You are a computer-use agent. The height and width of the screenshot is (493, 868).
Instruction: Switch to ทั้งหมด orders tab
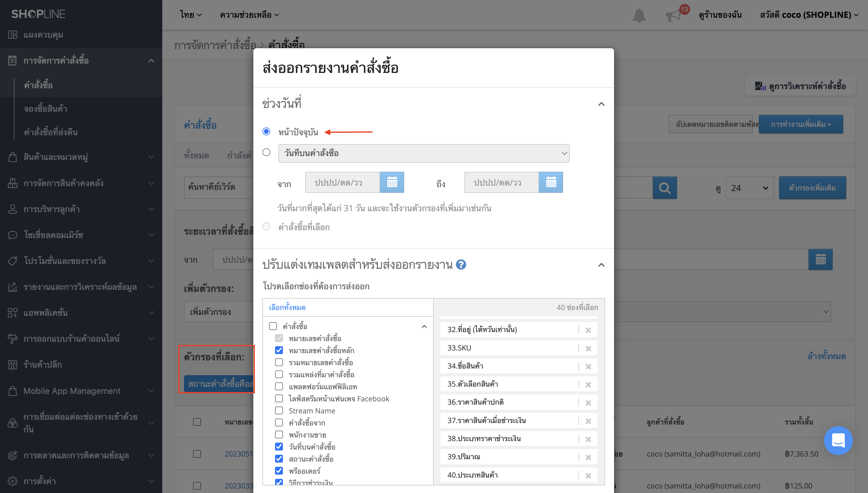click(x=196, y=155)
